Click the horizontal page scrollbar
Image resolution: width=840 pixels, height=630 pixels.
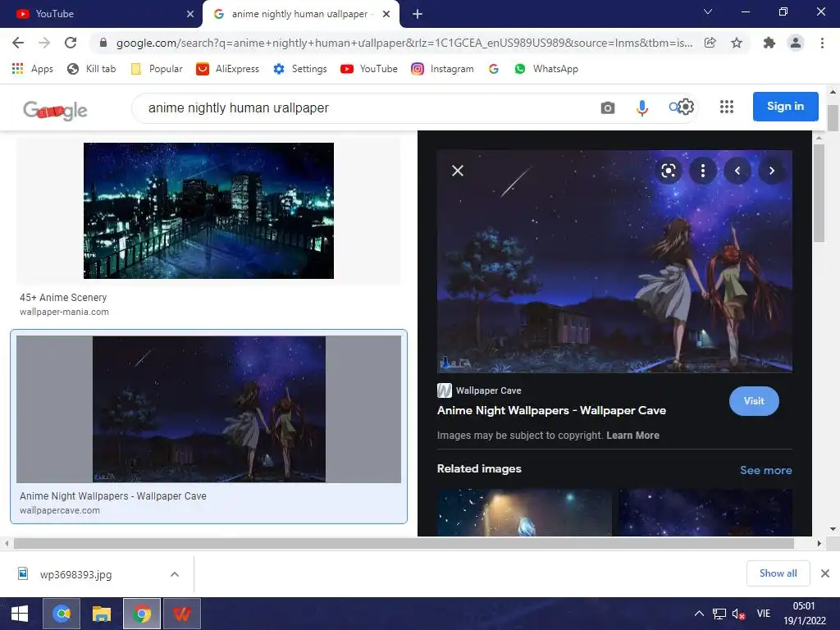tap(404, 543)
